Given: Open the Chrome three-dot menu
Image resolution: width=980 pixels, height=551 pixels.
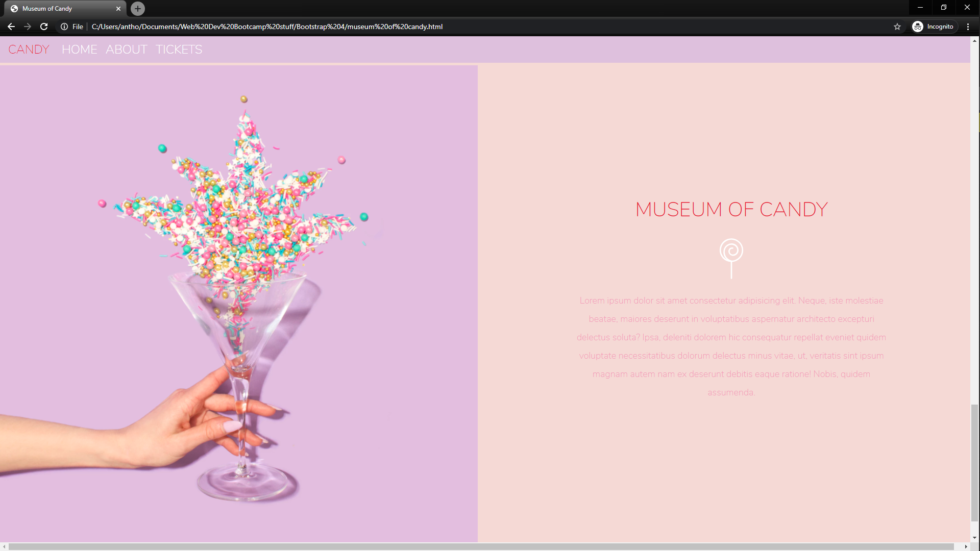Looking at the screenshot, I should coord(968,27).
